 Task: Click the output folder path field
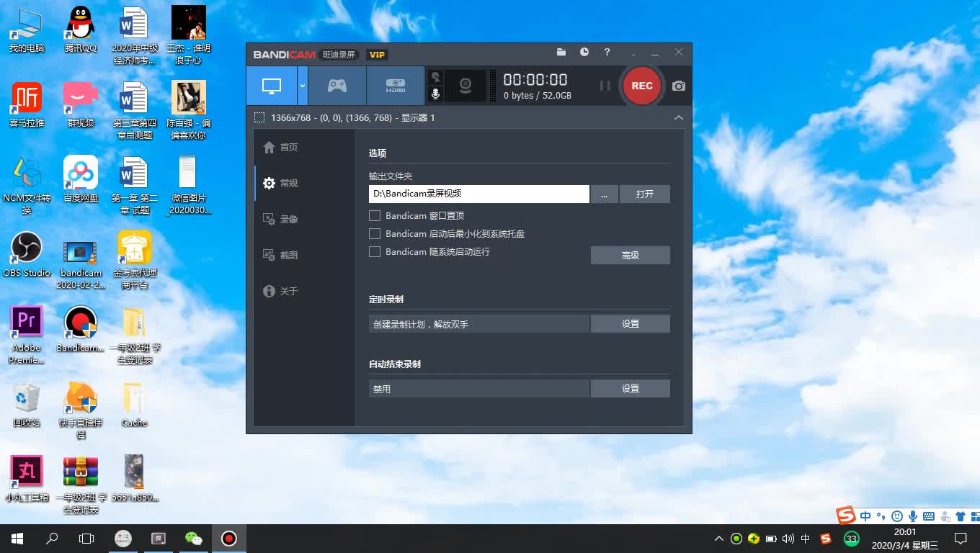[x=479, y=194]
